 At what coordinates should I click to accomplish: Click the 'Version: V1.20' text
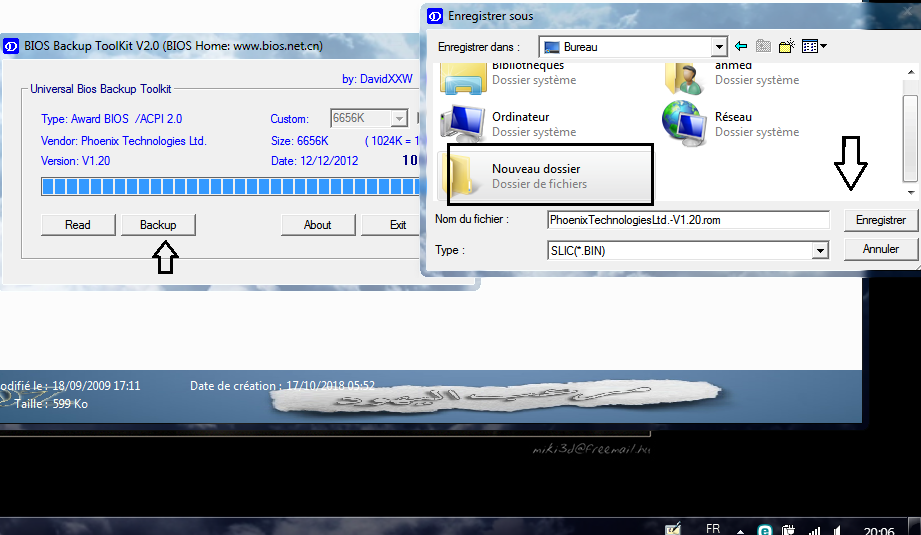point(75,161)
